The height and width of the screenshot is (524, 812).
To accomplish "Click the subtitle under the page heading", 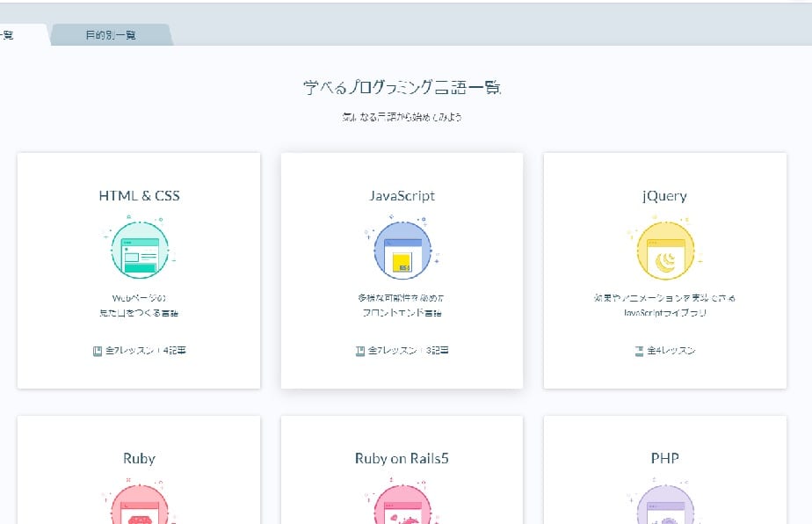I will click(x=402, y=117).
